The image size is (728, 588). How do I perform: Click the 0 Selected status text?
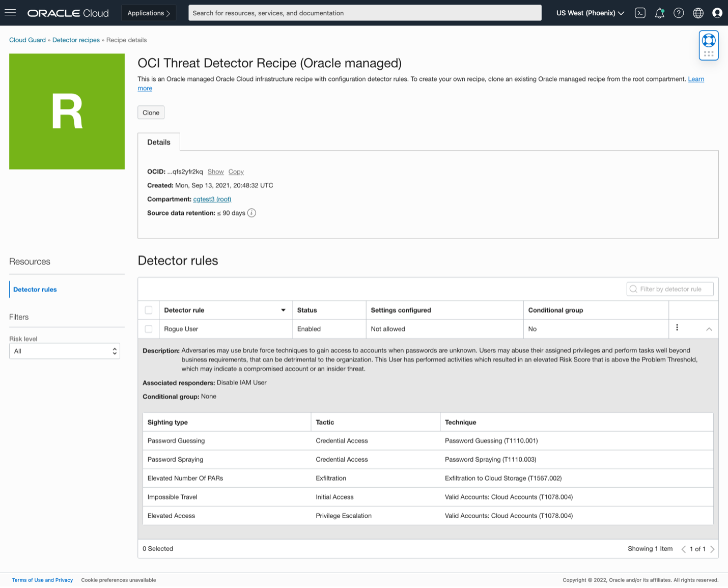tap(158, 549)
